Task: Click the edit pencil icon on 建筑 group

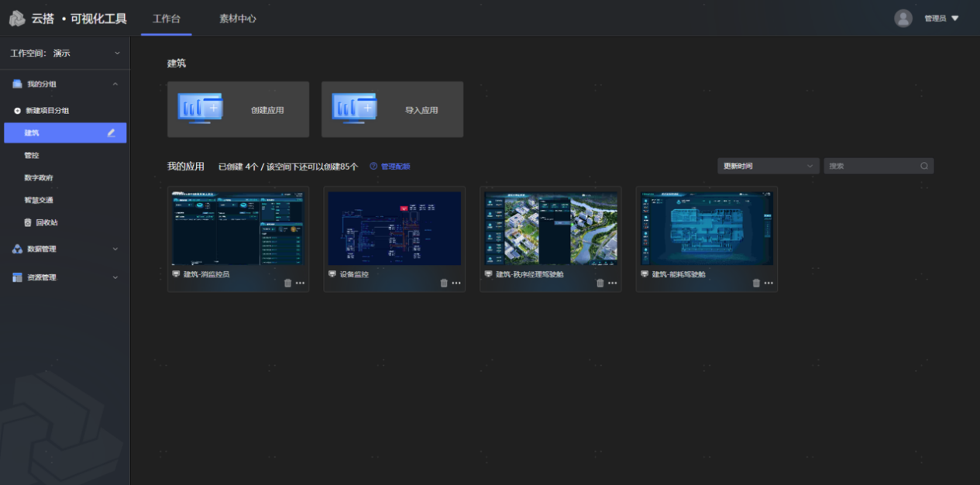Action: [x=112, y=133]
